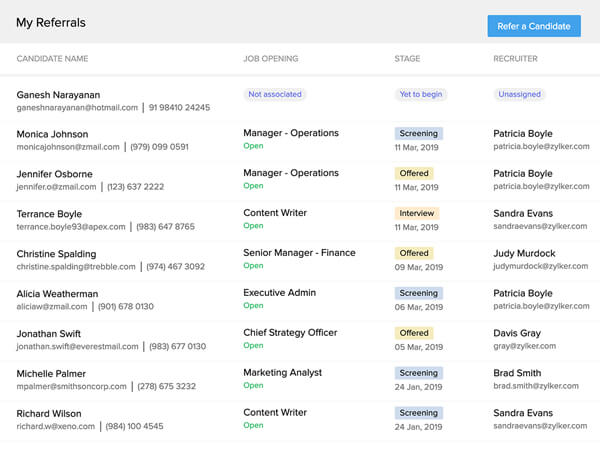Click the Yet to begin stage badge

[x=420, y=95]
